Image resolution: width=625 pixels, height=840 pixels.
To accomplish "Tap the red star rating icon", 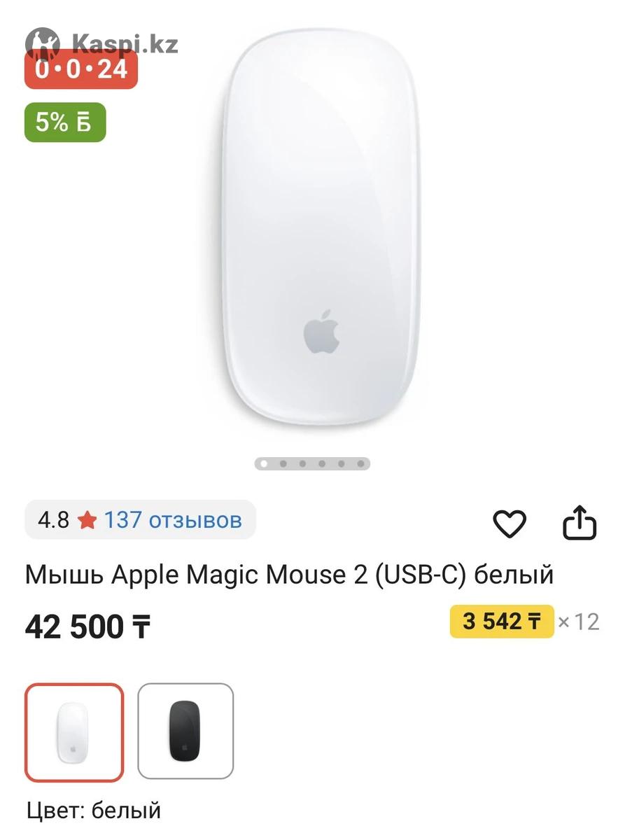I will [87, 520].
